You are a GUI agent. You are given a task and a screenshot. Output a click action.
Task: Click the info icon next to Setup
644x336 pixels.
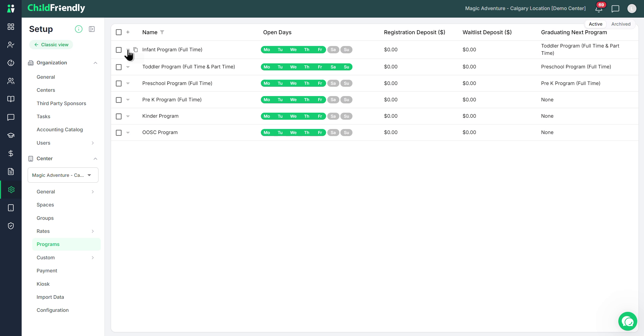(x=79, y=29)
